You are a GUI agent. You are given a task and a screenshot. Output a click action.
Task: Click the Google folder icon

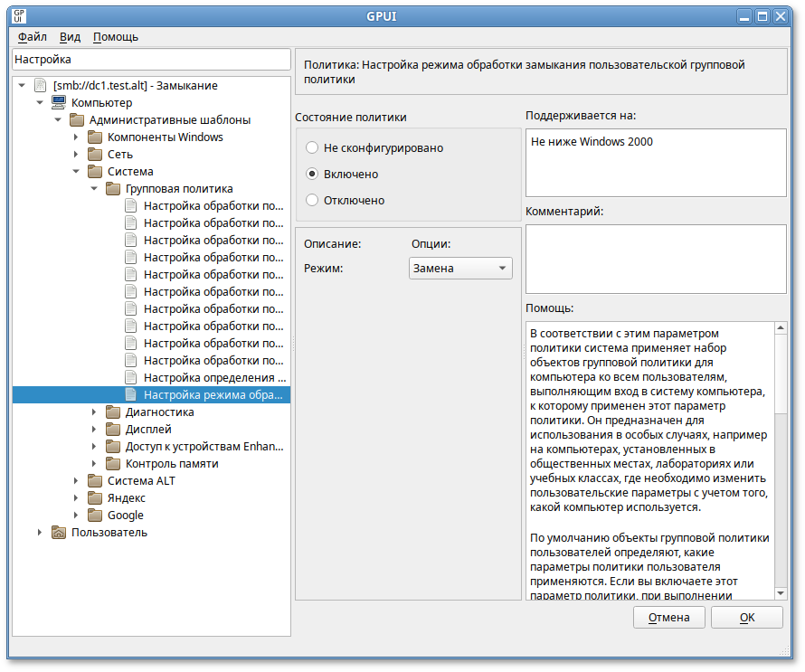(95, 516)
